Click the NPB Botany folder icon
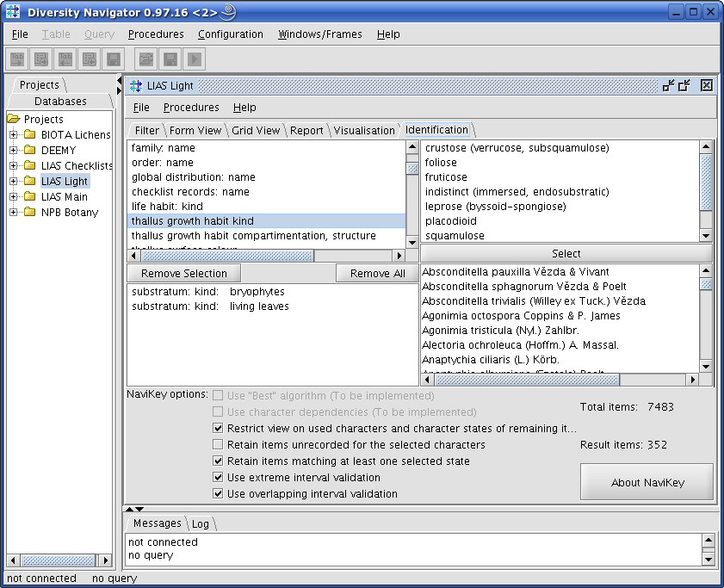 (30, 212)
